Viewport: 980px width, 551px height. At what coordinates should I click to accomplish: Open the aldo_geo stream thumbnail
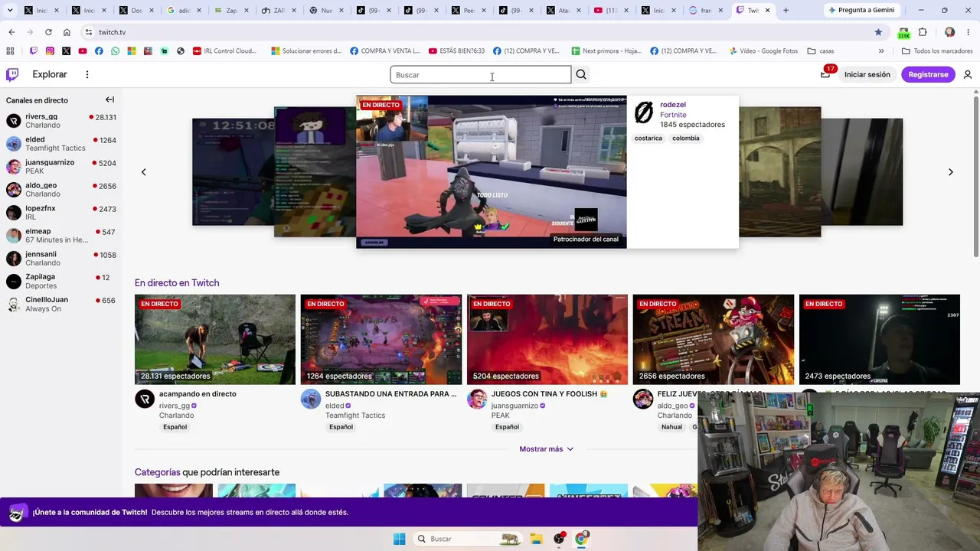coord(714,340)
